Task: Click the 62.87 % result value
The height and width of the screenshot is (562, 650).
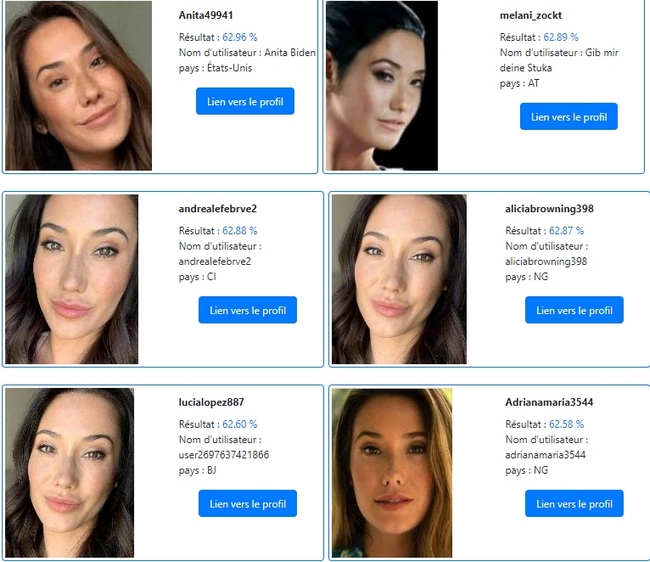Action: point(566,230)
